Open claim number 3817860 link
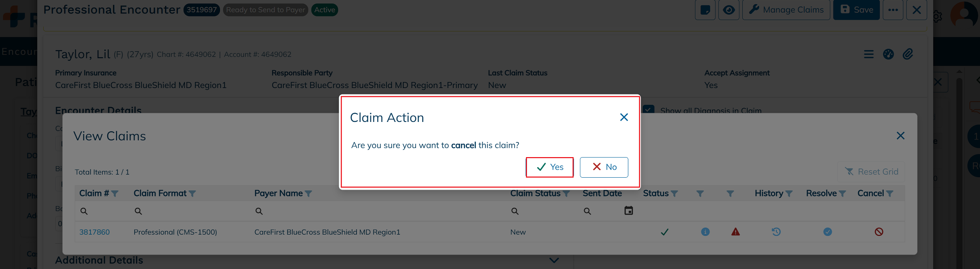This screenshot has width=980, height=269. pyautogui.click(x=94, y=232)
